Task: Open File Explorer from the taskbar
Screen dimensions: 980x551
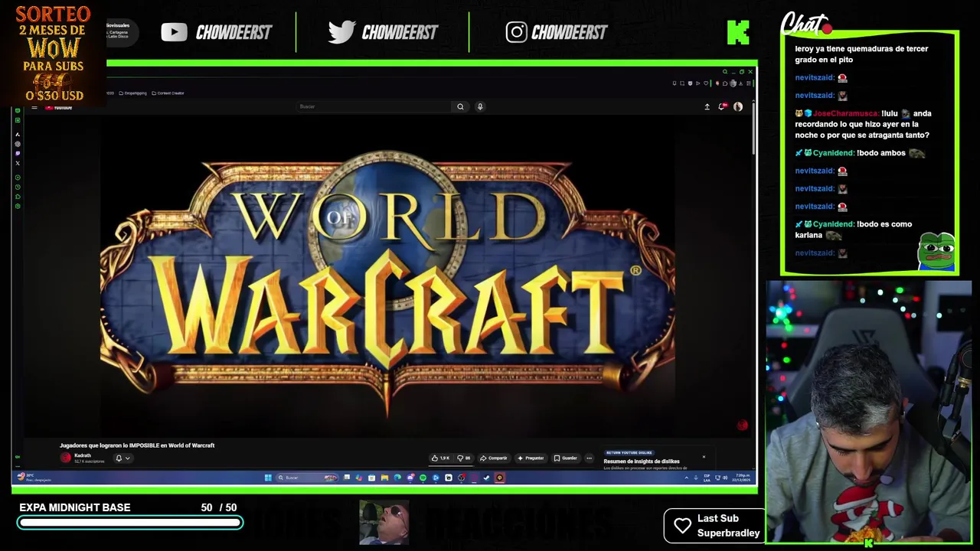Action: [384, 478]
